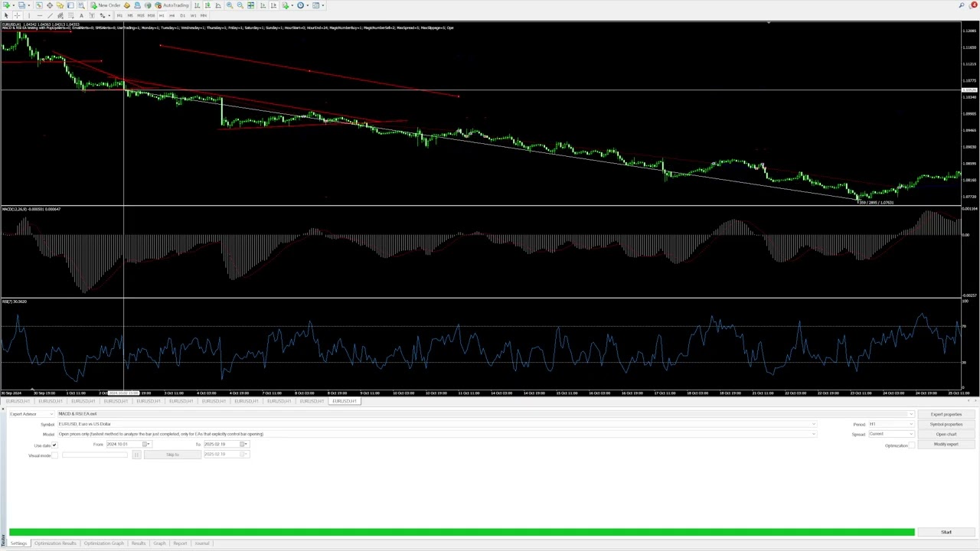This screenshot has height=551, width=980.
Task: Select the text label tool
Action: [92, 15]
